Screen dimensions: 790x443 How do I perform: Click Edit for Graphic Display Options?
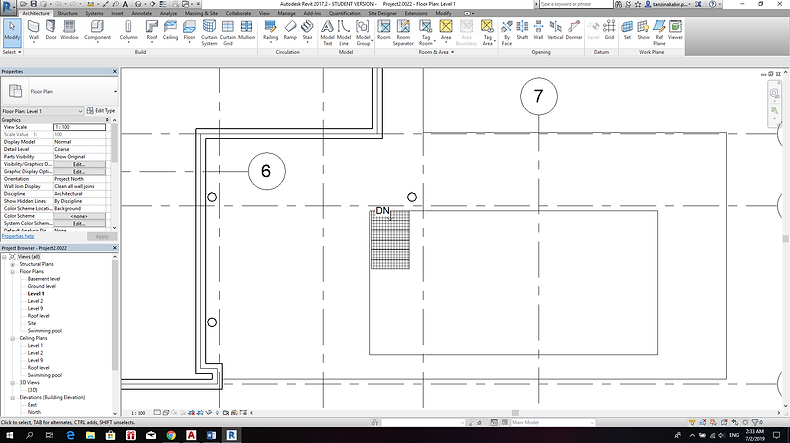tap(79, 172)
